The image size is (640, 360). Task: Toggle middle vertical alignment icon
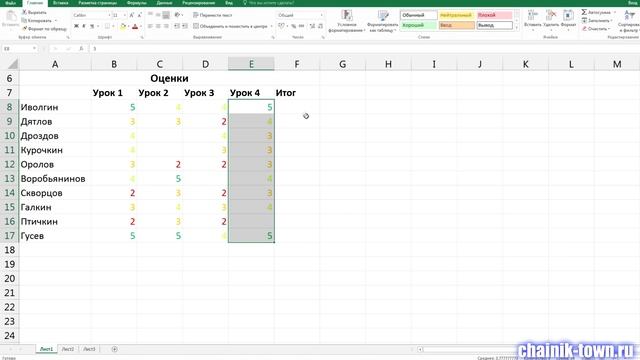point(158,15)
